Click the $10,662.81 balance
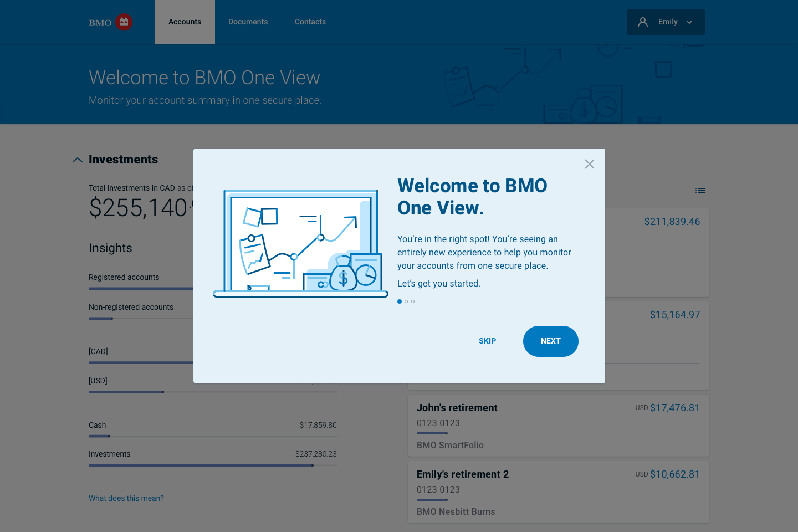The image size is (798, 532). pyautogui.click(x=675, y=474)
